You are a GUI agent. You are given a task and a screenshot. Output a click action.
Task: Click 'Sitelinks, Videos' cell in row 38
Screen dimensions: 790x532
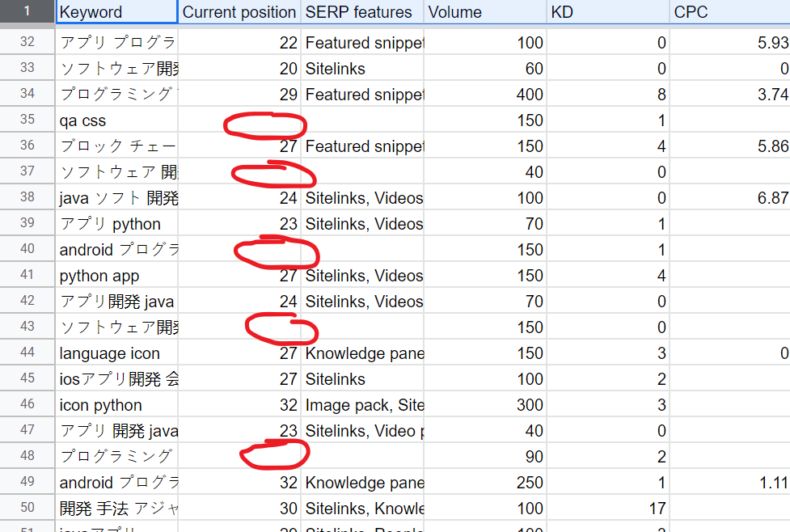(362, 197)
